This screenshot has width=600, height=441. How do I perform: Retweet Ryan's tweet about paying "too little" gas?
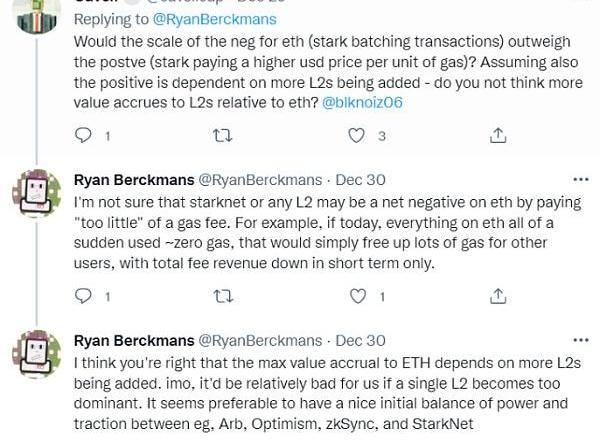click(x=224, y=295)
